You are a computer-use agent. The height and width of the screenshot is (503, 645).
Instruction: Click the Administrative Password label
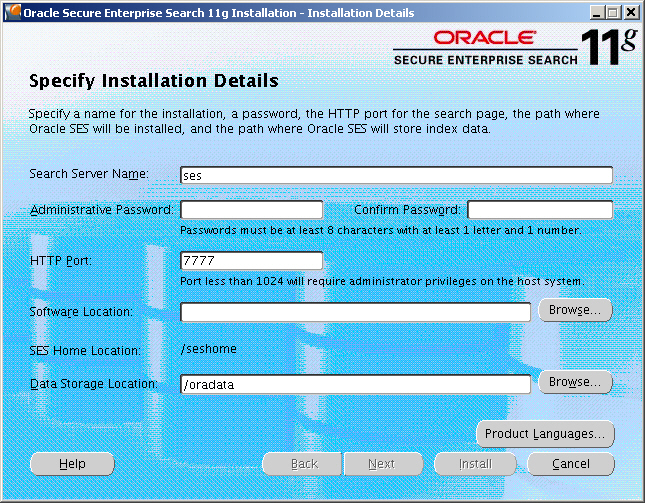pos(102,210)
